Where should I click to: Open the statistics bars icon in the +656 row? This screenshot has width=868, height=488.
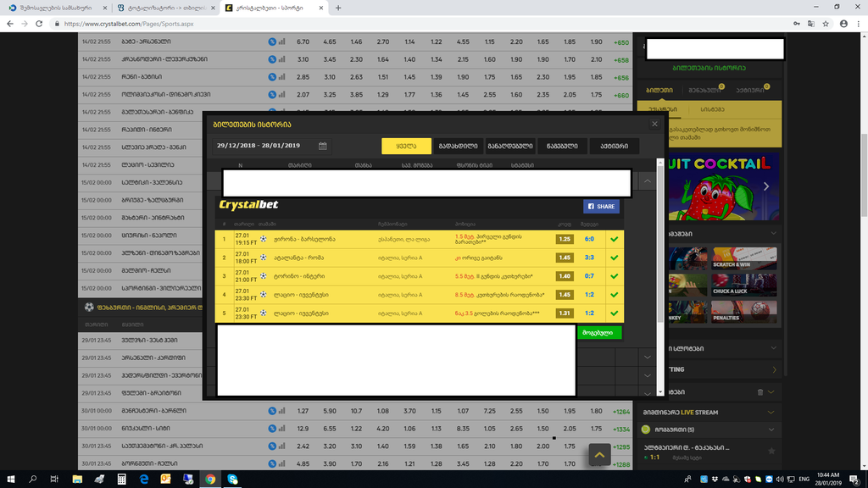(281, 77)
